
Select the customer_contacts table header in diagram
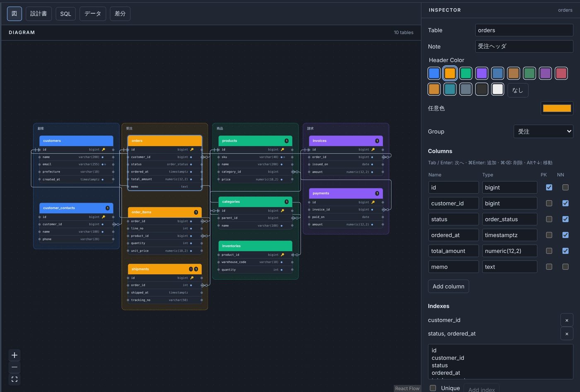[x=76, y=208]
